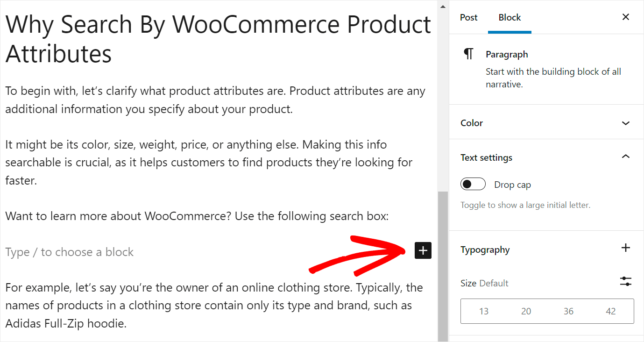Select the Block tab
Viewport: 644px width, 342px height.
coord(510,18)
